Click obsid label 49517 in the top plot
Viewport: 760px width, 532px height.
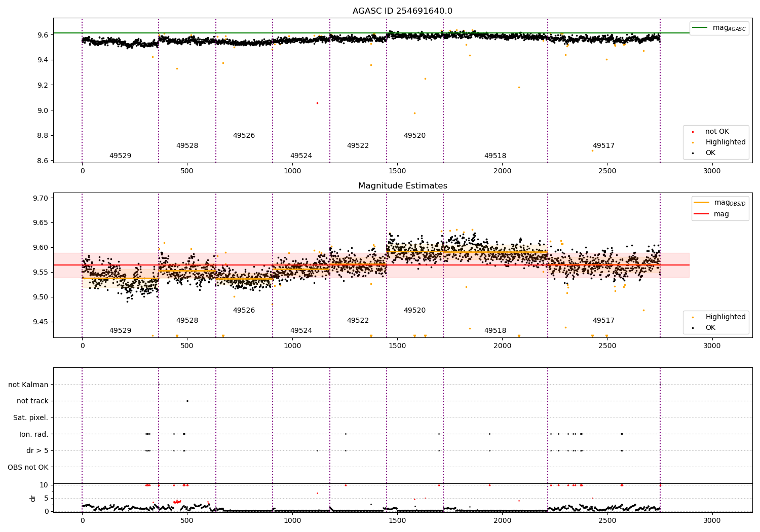[603, 145]
